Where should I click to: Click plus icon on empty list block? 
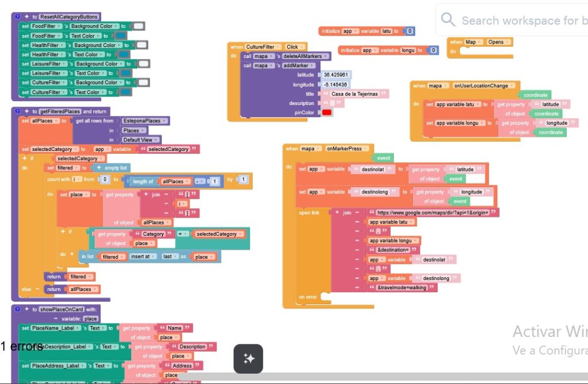click(x=99, y=168)
